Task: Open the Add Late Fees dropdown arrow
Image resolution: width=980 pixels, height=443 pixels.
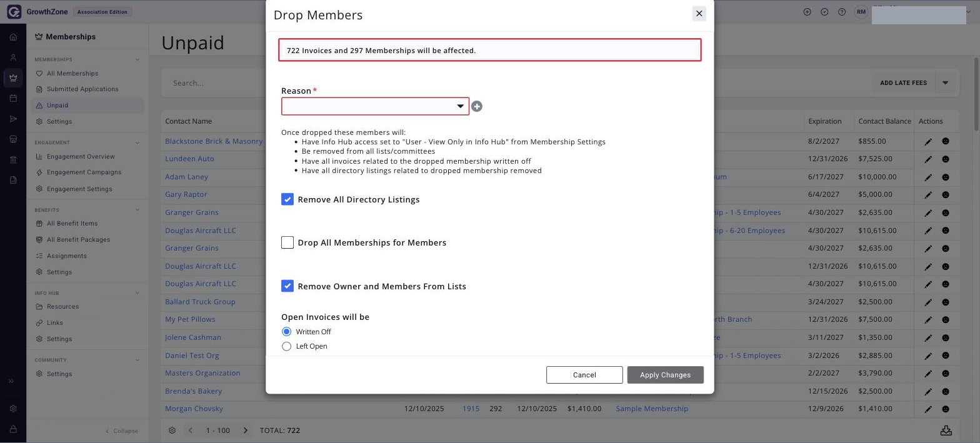Action: pos(946,83)
